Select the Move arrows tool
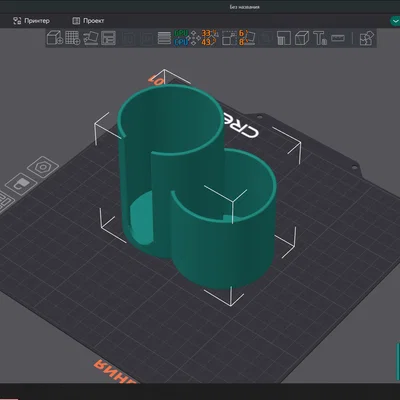Viewport: 400px width, 400px height. tap(194, 38)
